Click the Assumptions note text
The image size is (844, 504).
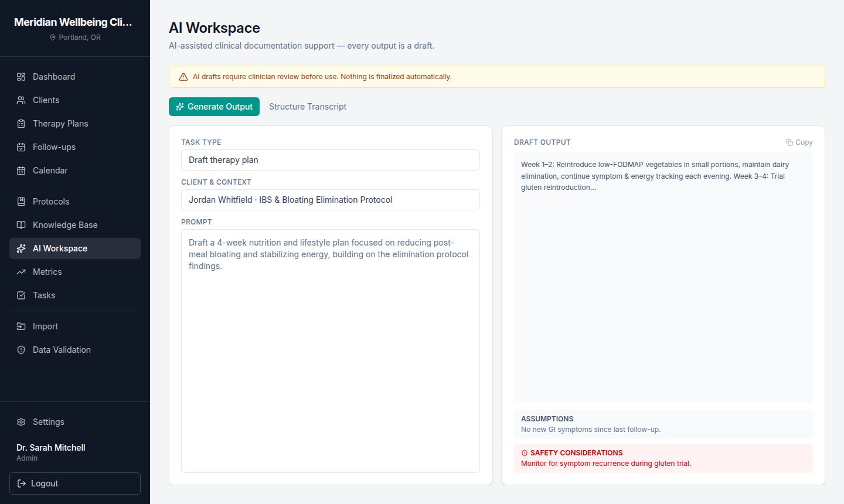click(591, 430)
